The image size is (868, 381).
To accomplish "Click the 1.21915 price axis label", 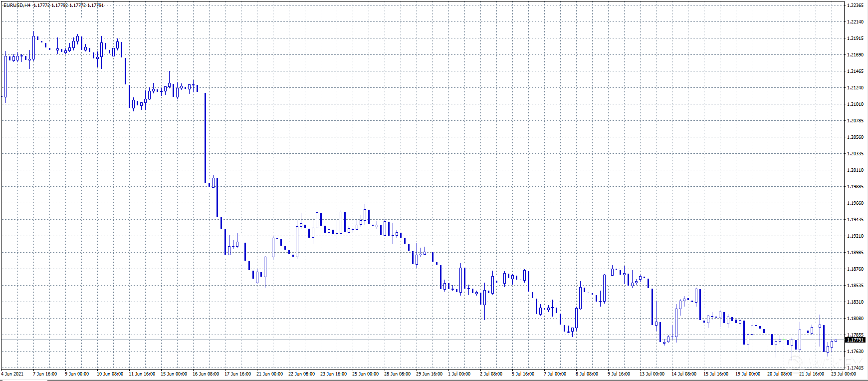I will point(855,38).
